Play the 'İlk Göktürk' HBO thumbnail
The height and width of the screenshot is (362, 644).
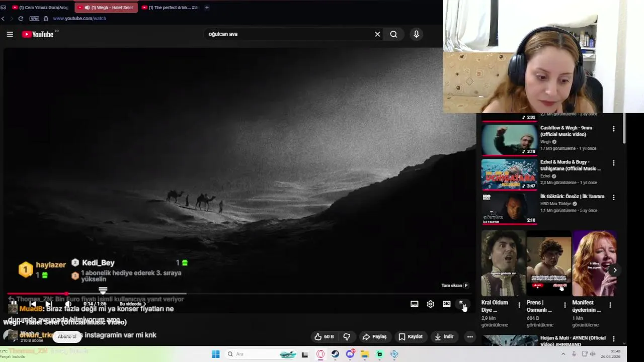pyautogui.click(x=509, y=208)
